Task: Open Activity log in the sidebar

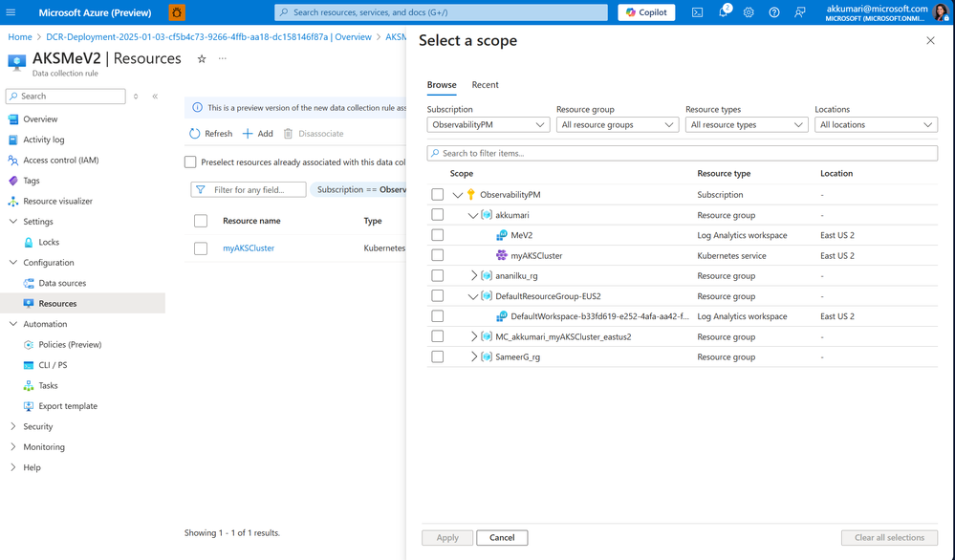Action: (44, 140)
